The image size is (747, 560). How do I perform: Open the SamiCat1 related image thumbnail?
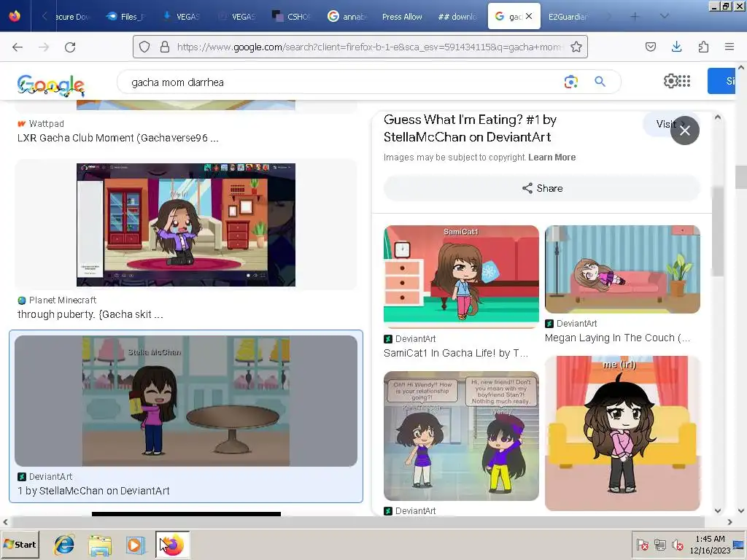coord(461,276)
